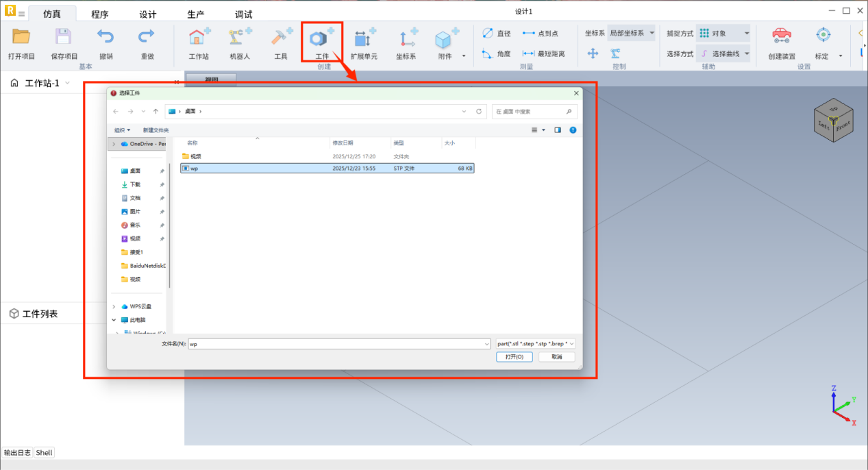868x470 pixels.
Task: Open the 局部坐标系 coordinate dropdown
Action: (x=632, y=33)
